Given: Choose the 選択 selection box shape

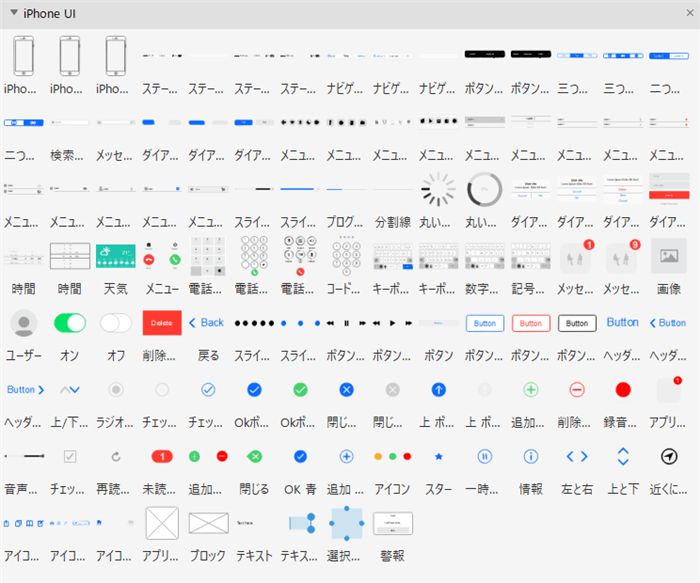Looking at the screenshot, I should pyautogui.click(x=346, y=523).
